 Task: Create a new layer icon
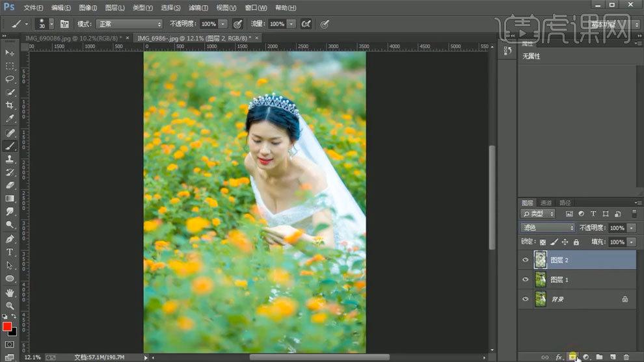click(613, 357)
